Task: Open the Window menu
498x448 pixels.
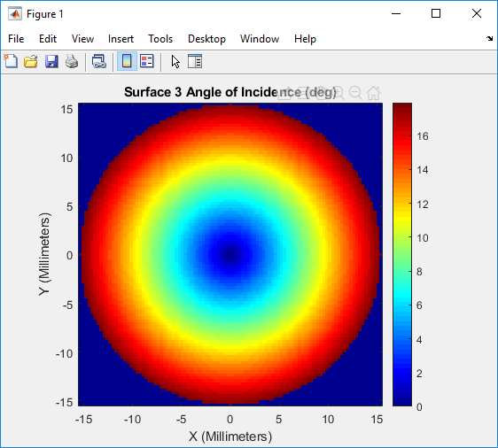Action: click(x=260, y=39)
